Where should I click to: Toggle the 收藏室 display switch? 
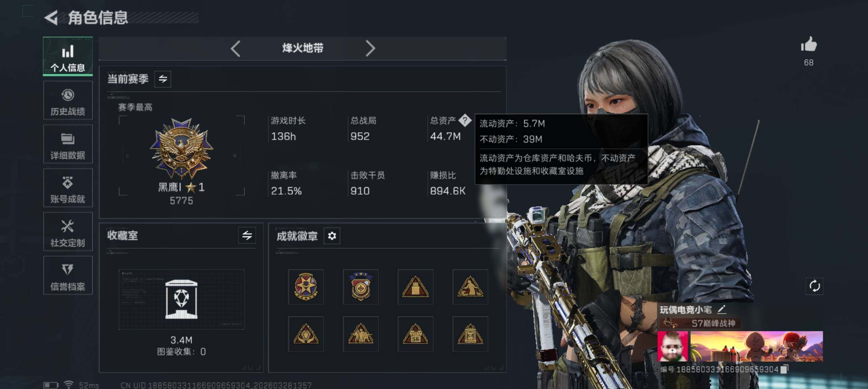click(247, 236)
